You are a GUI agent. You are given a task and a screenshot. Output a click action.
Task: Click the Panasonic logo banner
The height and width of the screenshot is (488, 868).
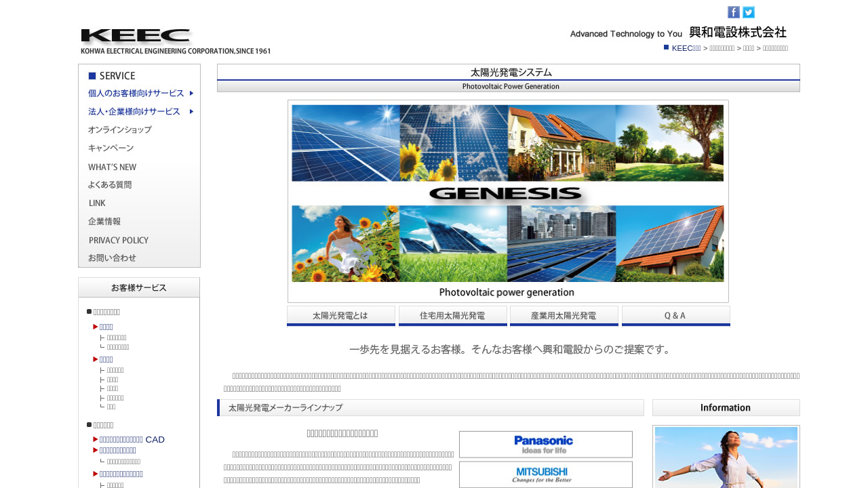pyautogui.click(x=545, y=445)
